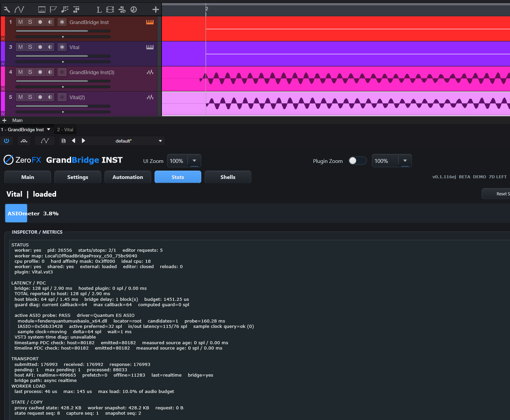The height and width of the screenshot is (420, 510).
Task: Solo the Vital(2) track
Action: (30, 97)
